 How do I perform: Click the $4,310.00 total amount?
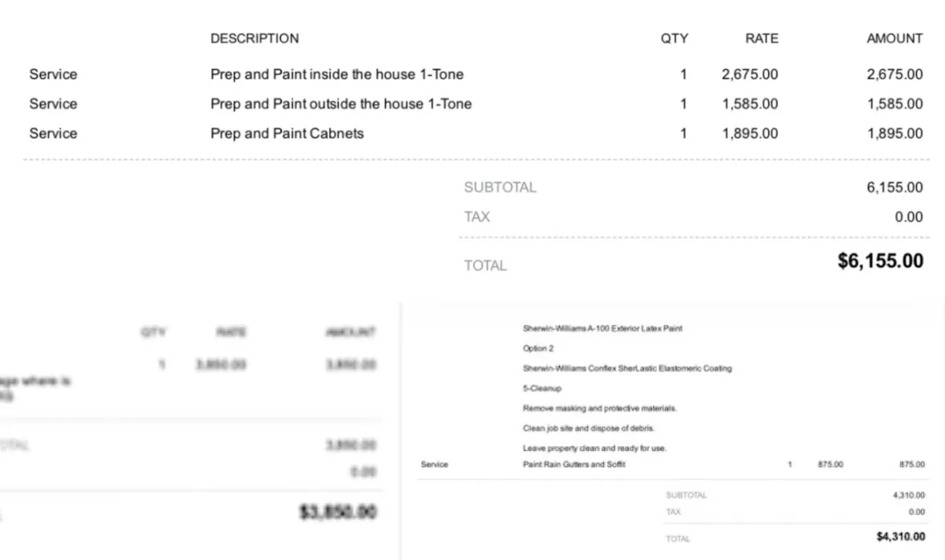coord(900,537)
